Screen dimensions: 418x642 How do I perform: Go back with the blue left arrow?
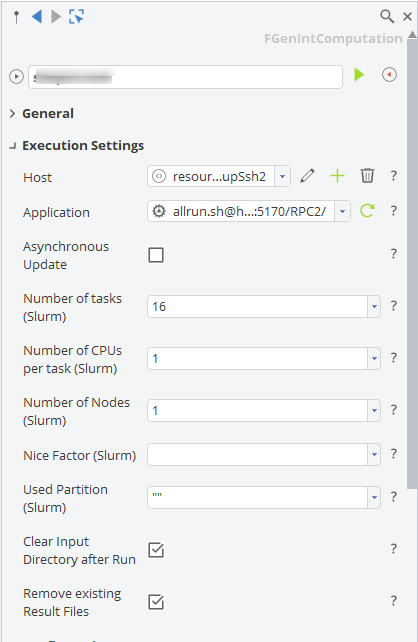tap(37, 16)
